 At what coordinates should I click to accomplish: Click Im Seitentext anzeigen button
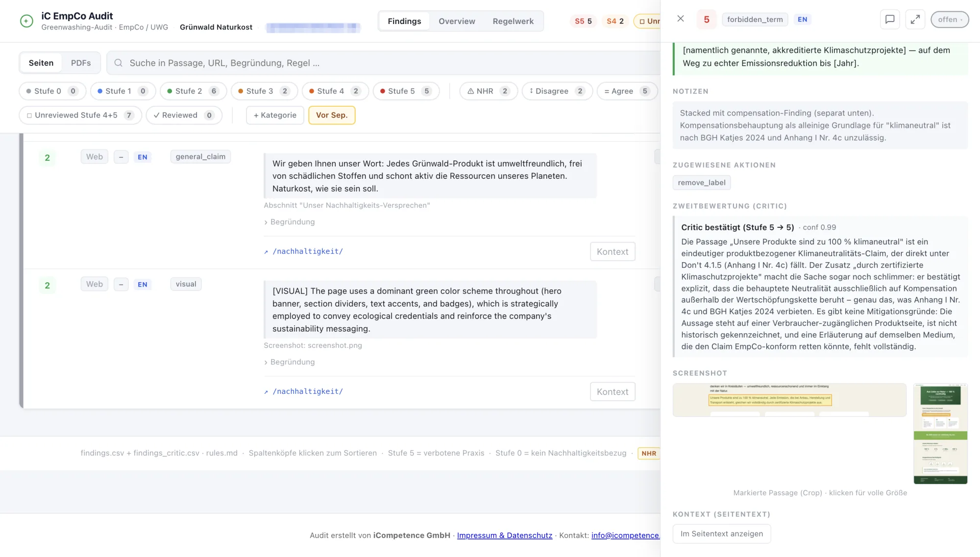pos(722,534)
